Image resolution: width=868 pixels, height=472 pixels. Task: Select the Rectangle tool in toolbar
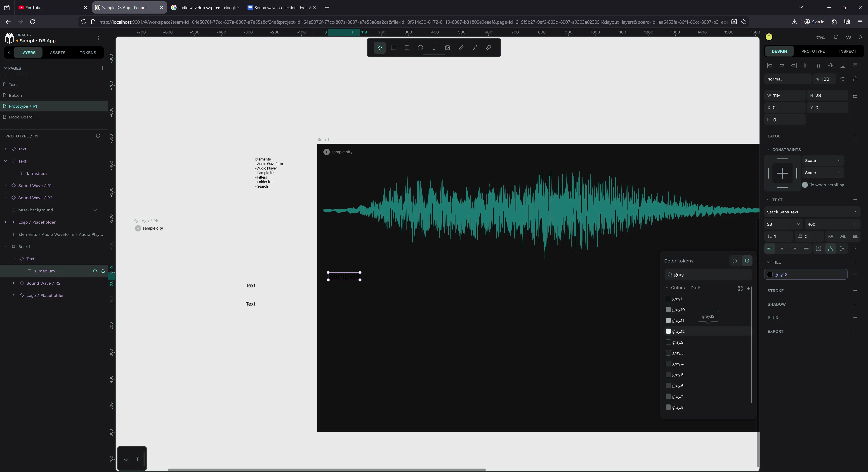pyautogui.click(x=407, y=48)
